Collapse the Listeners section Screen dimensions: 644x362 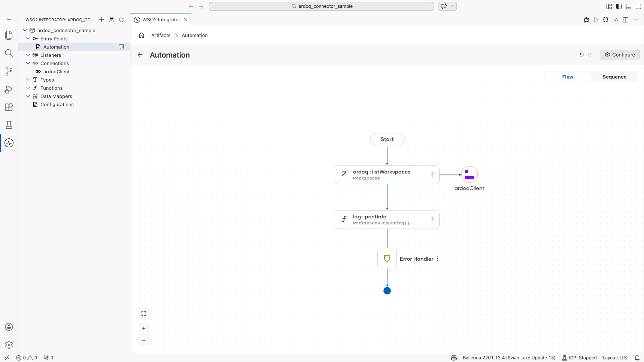[28, 55]
